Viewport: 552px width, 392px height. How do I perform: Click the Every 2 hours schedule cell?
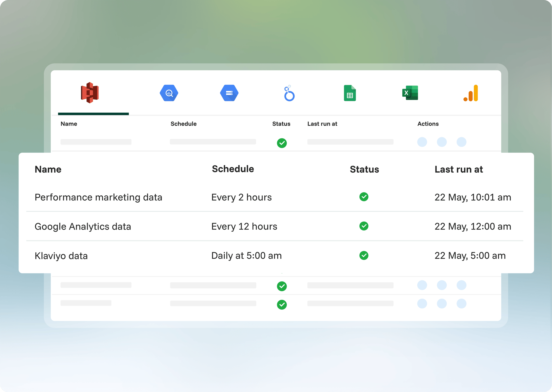click(242, 197)
